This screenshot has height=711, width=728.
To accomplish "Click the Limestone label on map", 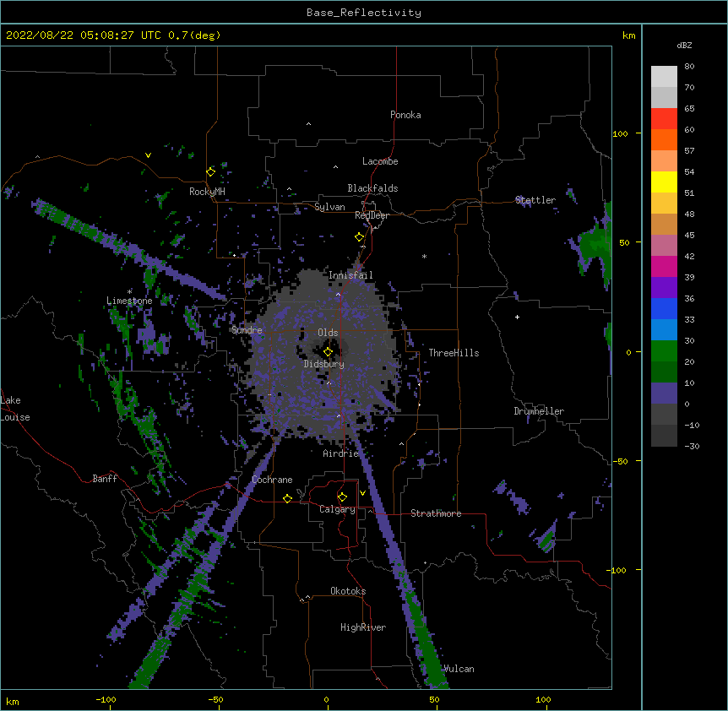I will point(129,301).
